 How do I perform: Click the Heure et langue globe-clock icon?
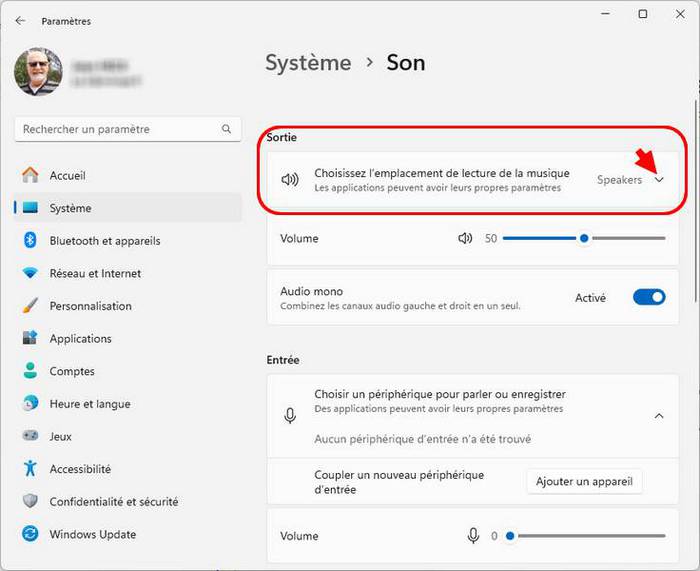click(x=30, y=403)
